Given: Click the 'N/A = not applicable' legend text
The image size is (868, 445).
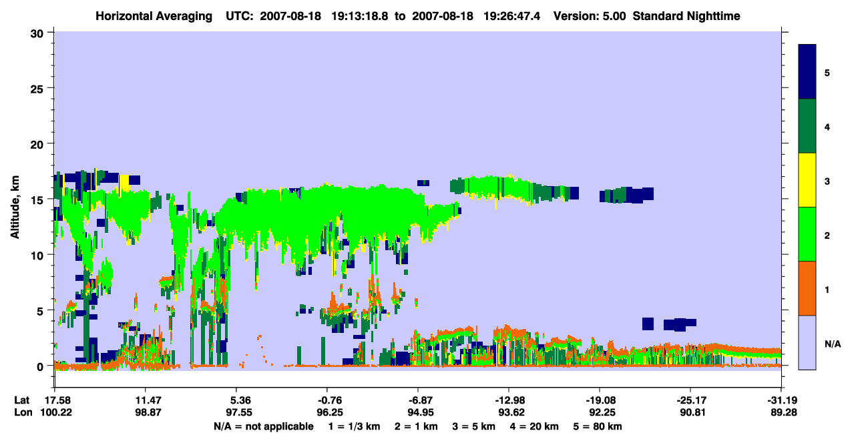Looking at the screenshot, I should [x=263, y=426].
